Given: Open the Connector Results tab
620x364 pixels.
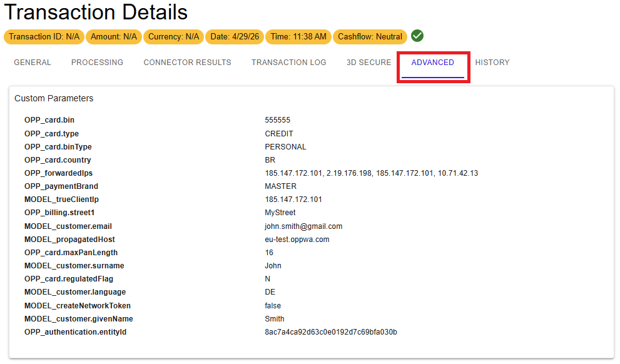Looking at the screenshot, I should coord(188,63).
